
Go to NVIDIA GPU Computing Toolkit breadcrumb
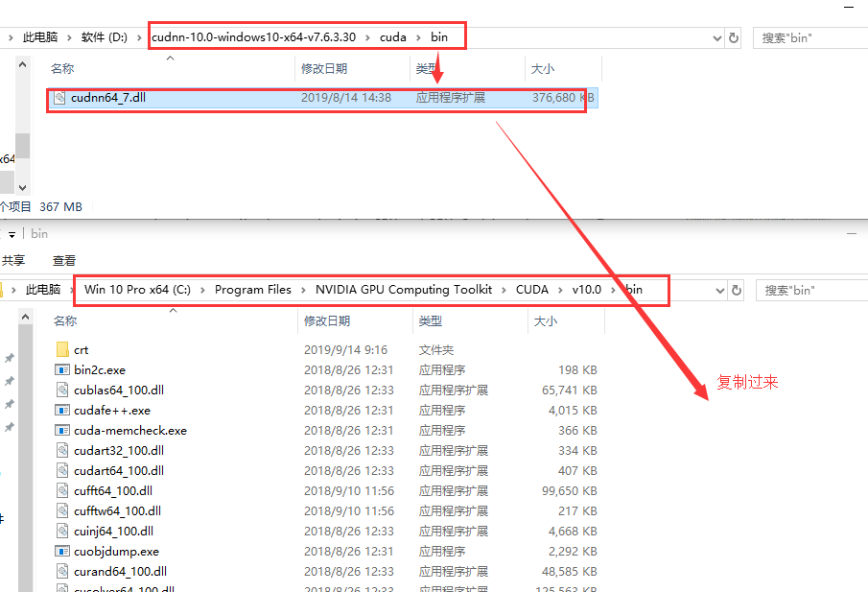(x=404, y=290)
